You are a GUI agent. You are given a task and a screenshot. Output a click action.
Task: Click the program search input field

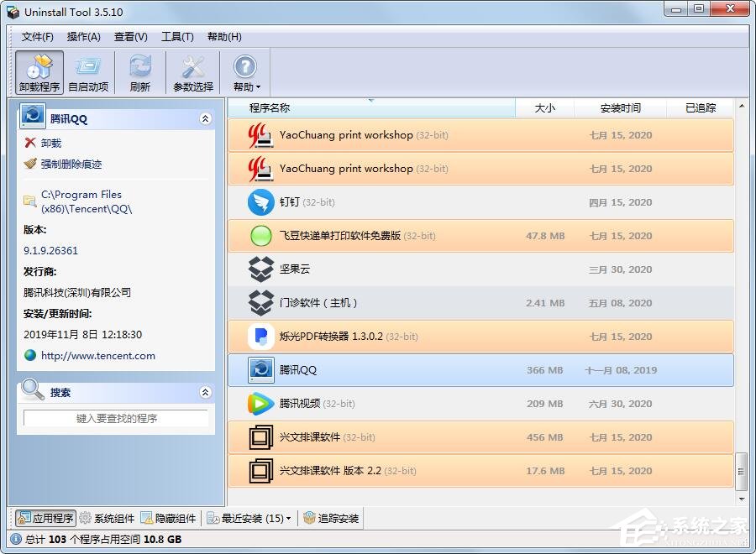(115, 416)
